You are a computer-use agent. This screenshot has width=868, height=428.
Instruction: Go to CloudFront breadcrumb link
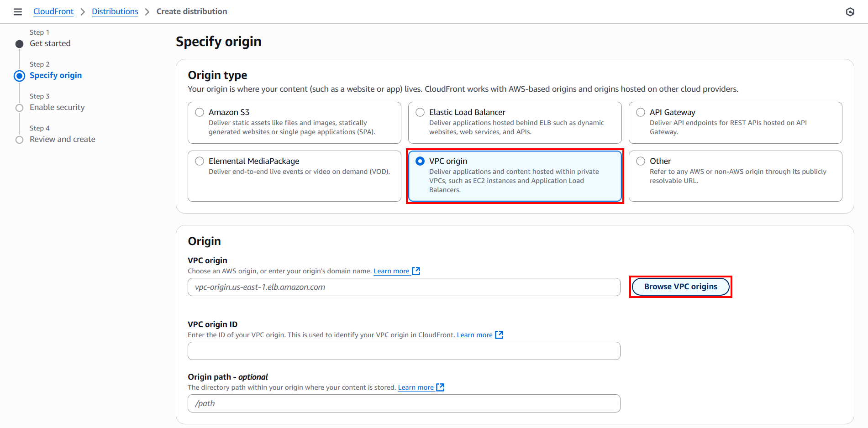tap(53, 11)
